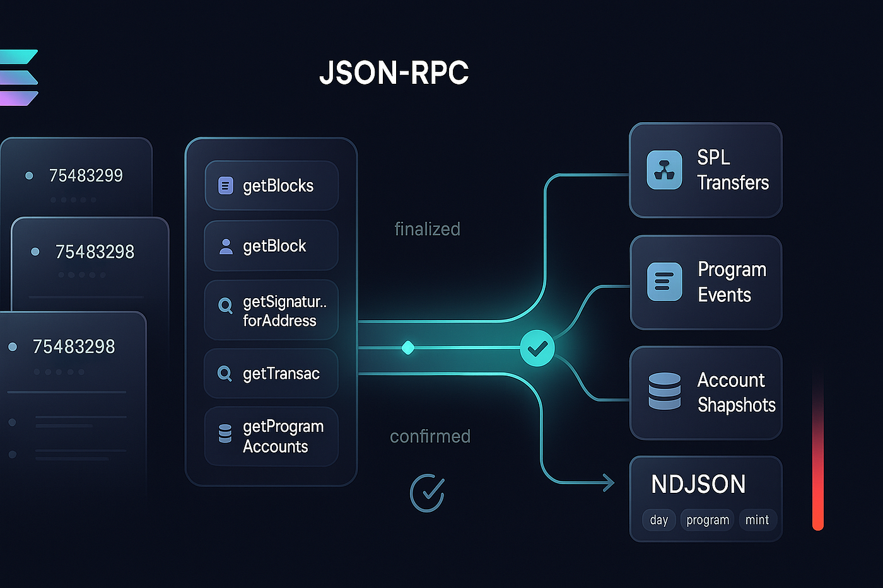The image size is (883, 588).
Task: Click the finalized label
Action: 428,229
